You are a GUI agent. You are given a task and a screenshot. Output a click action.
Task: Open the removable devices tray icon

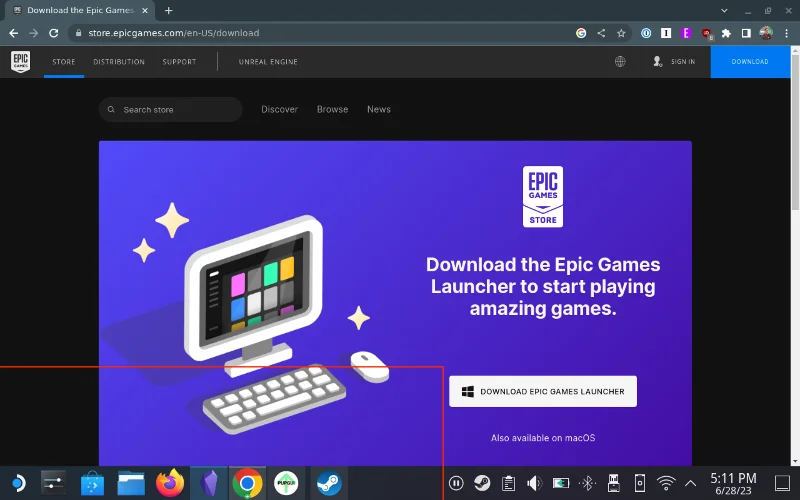coord(613,483)
